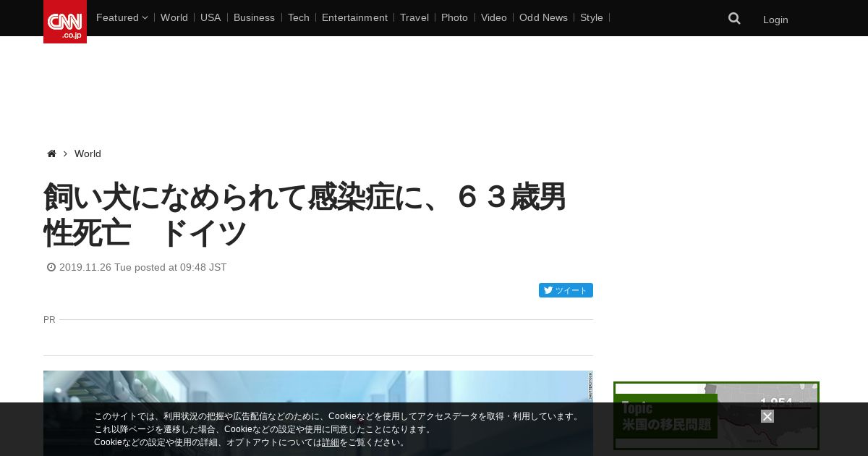
Task: Click the 2019.11.26 posted date text
Action: coord(143,267)
